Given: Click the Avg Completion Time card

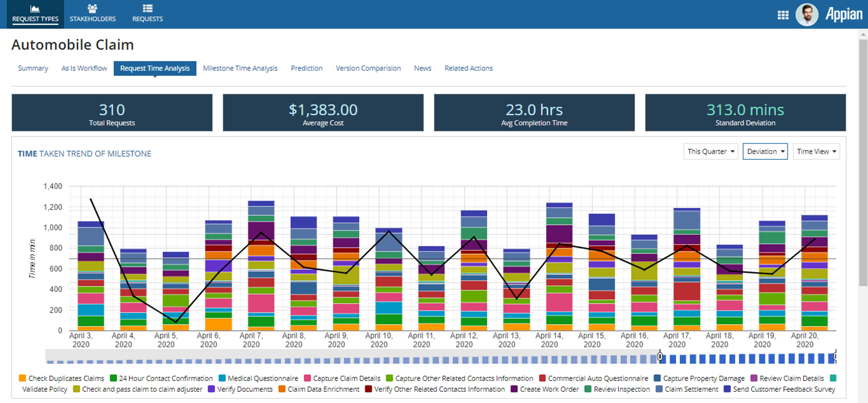Looking at the screenshot, I should tap(534, 112).
